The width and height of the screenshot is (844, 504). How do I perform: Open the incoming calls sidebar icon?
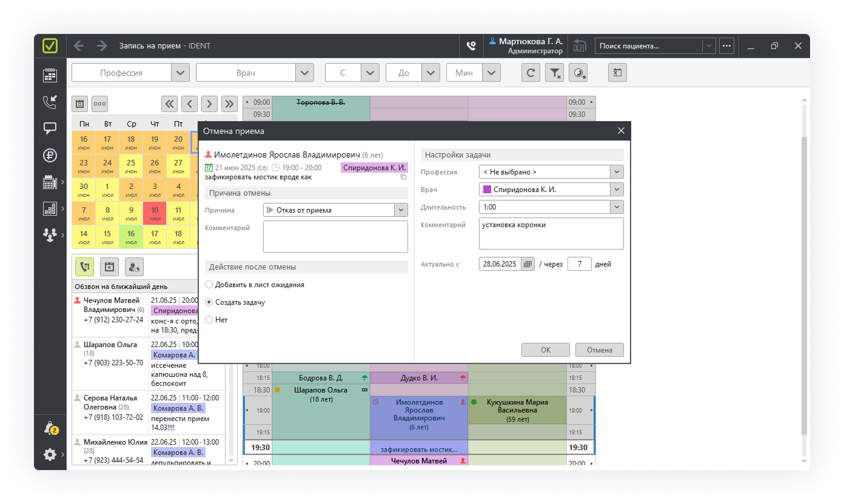pyautogui.click(x=50, y=102)
